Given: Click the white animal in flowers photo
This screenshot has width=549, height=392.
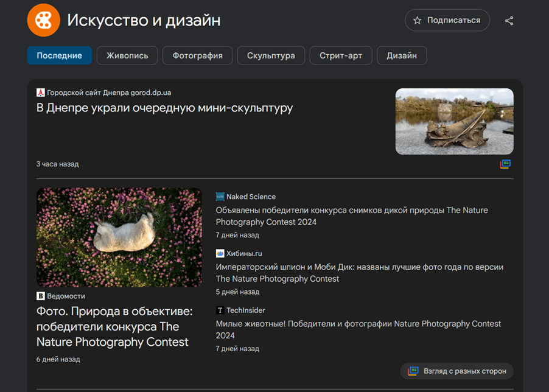Looking at the screenshot, I should click(119, 237).
